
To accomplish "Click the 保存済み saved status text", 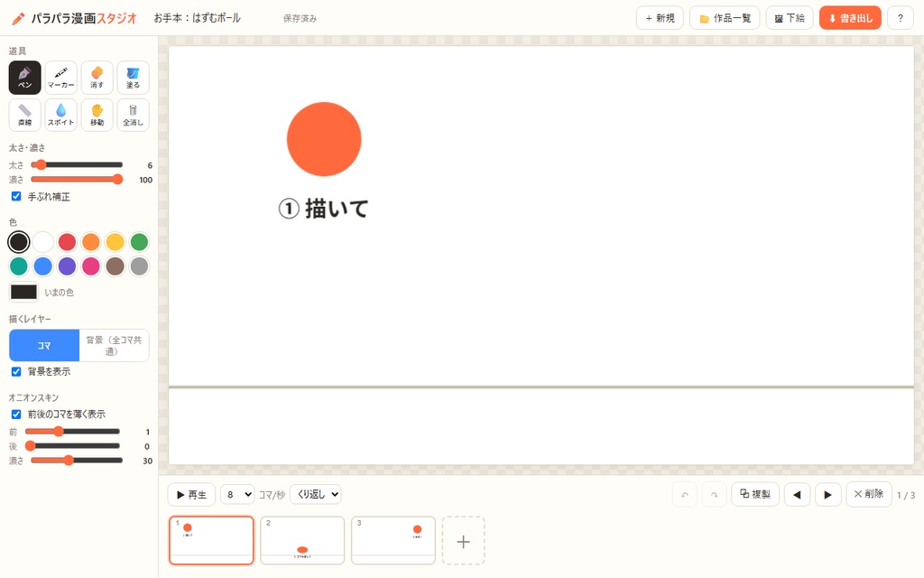I will pyautogui.click(x=300, y=18).
